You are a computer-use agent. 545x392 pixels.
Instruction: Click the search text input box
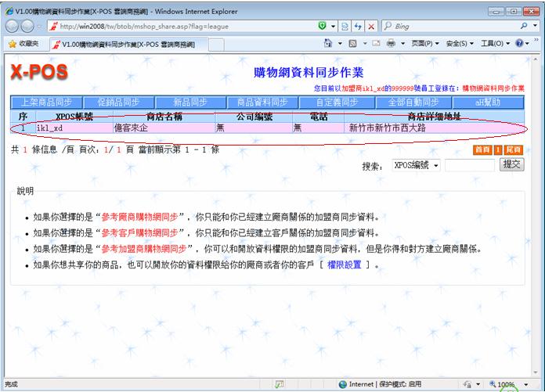[469, 165]
